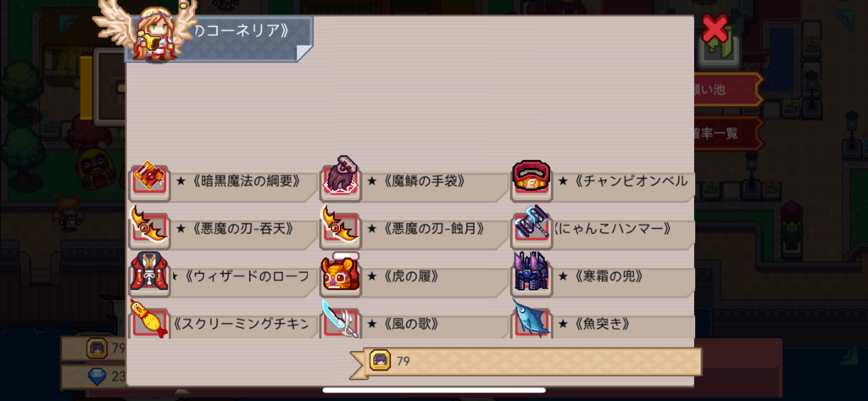
Task: Select the 虎の履 tiger boots icon
Action: (x=341, y=272)
